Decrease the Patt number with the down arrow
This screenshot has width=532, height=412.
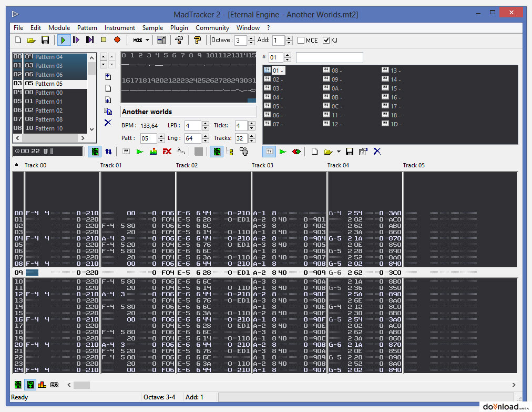tap(161, 140)
